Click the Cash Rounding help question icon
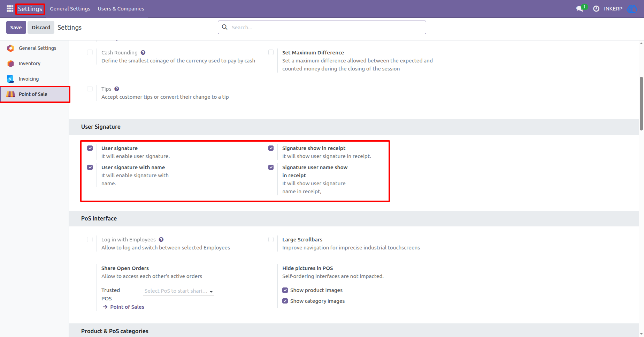 [143, 53]
